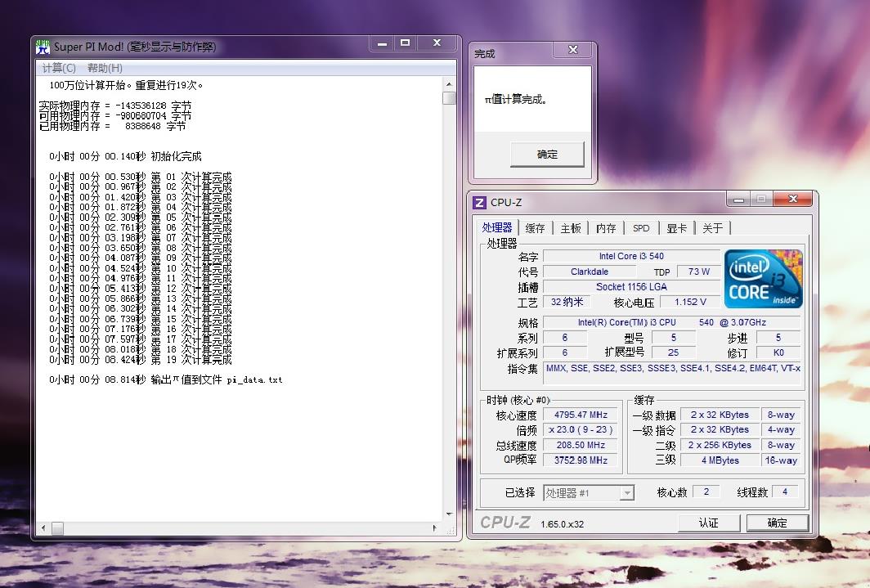Click Super PI vertical scrollbar up arrow

pos(449,84)
